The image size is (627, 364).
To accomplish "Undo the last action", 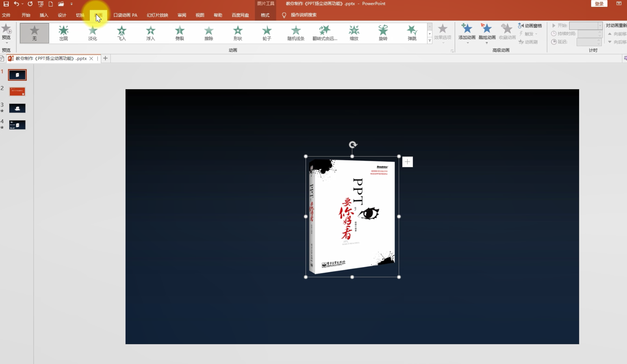I will point(16,4).
